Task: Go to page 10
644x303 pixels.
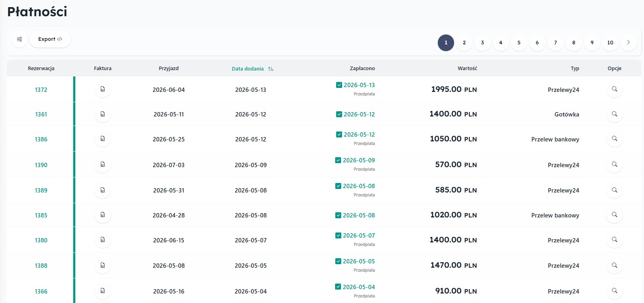Action: [610, 43]
